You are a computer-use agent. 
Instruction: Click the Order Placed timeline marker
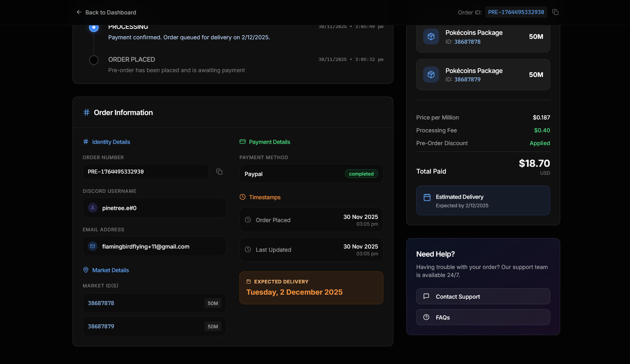point(94,60)
